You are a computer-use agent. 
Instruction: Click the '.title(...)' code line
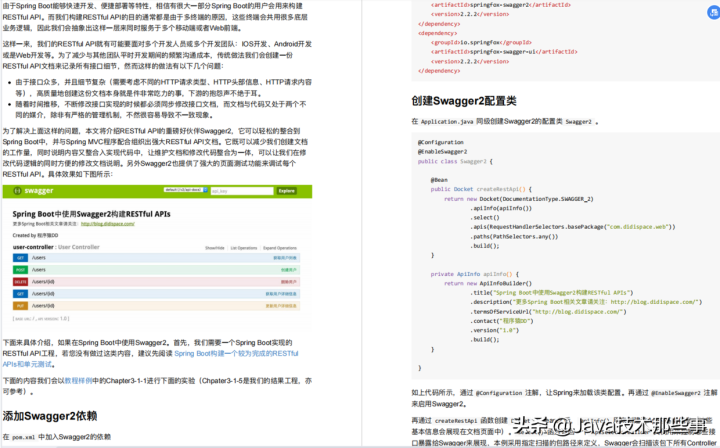[551, 292]
